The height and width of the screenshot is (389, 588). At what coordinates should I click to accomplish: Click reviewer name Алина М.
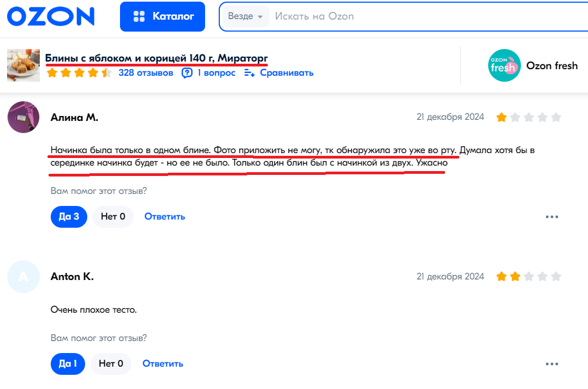[x=74, y=118]
